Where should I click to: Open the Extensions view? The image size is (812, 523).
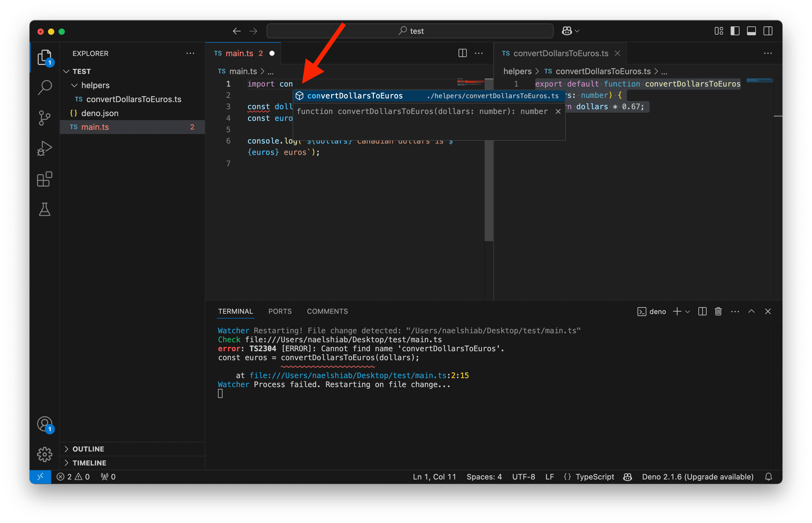(45, 179)
